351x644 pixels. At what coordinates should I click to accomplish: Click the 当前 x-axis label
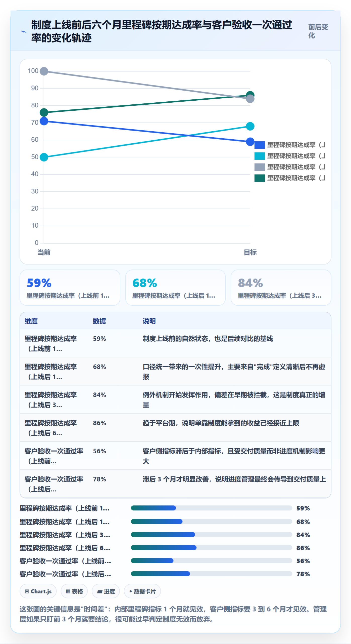[44, 252]
